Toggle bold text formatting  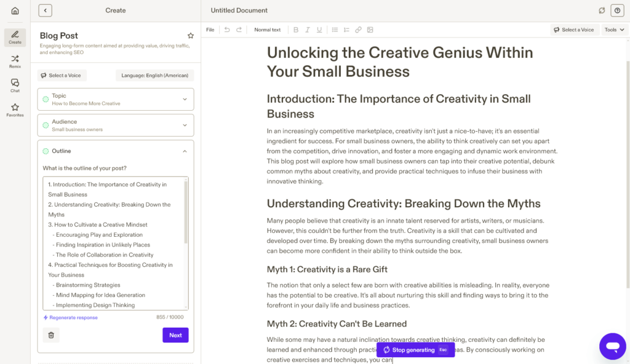(x=296, y=29)
